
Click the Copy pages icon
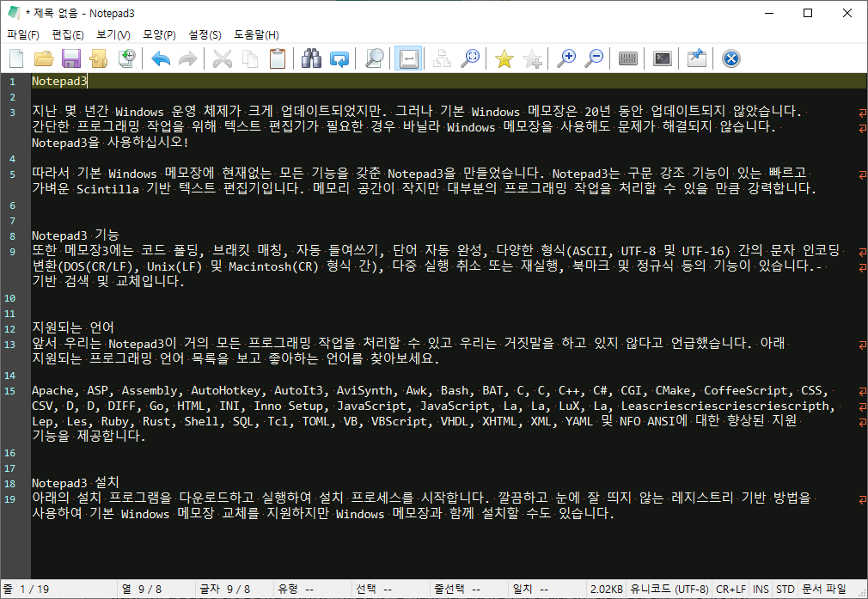tap(250, 58)
